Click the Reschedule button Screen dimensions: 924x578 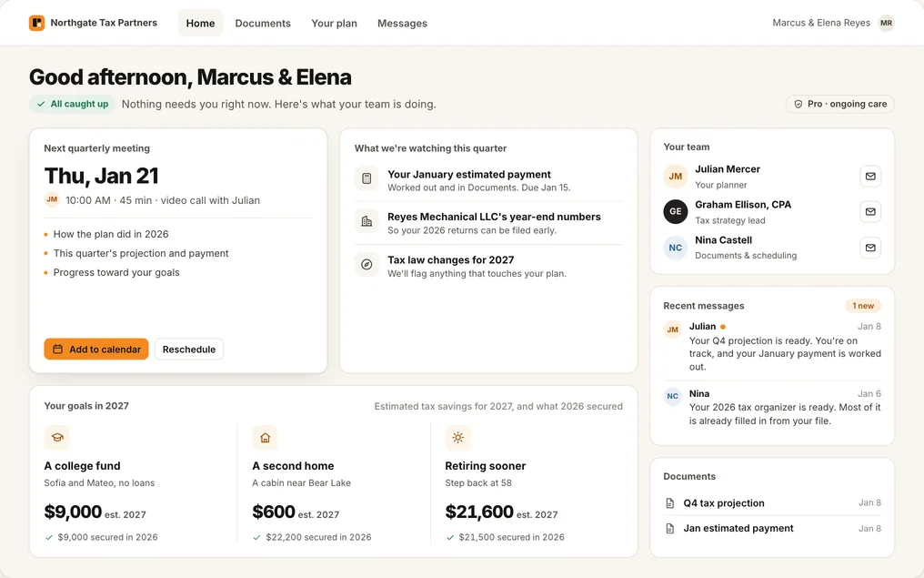(189, 350)
